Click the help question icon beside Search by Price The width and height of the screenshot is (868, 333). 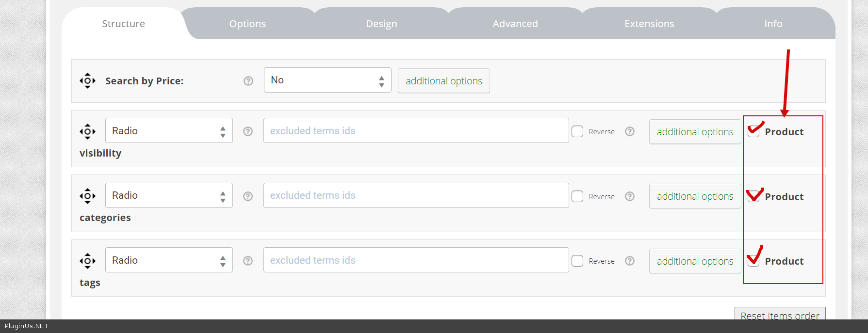(248, 81)
